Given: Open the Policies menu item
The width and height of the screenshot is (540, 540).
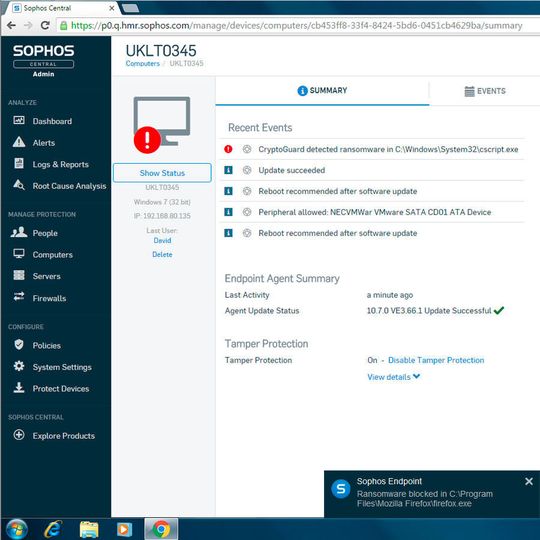Looking at the screenshot, I should [46, 345].
